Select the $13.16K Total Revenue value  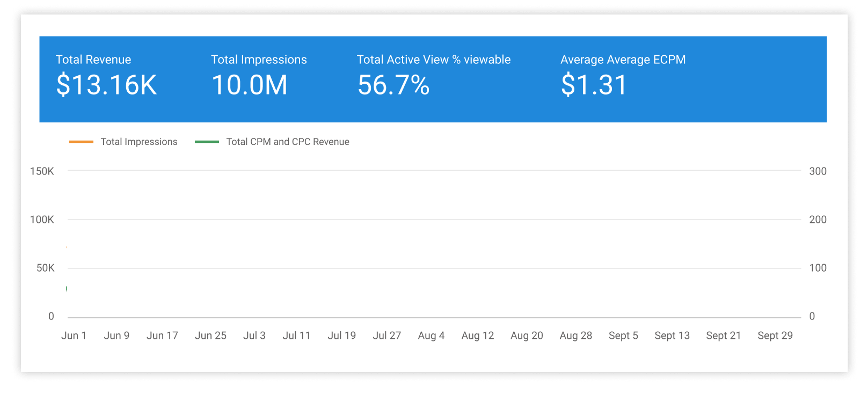click(x=106, y=85)
